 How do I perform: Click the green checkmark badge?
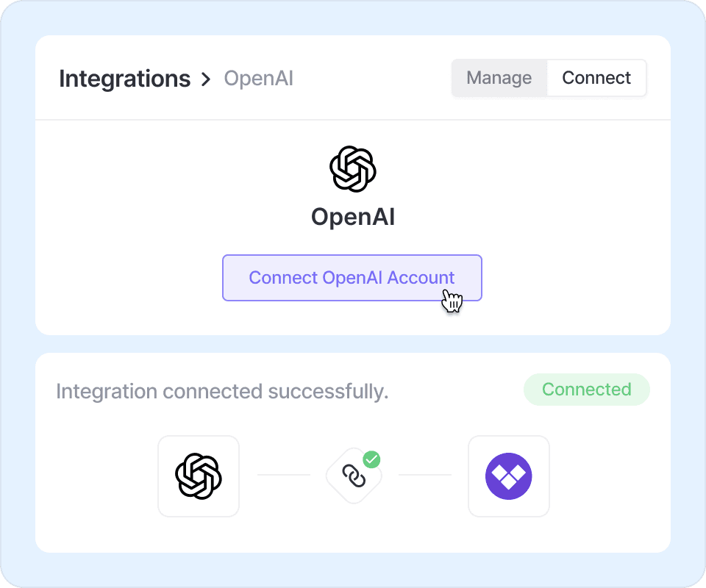372,460
